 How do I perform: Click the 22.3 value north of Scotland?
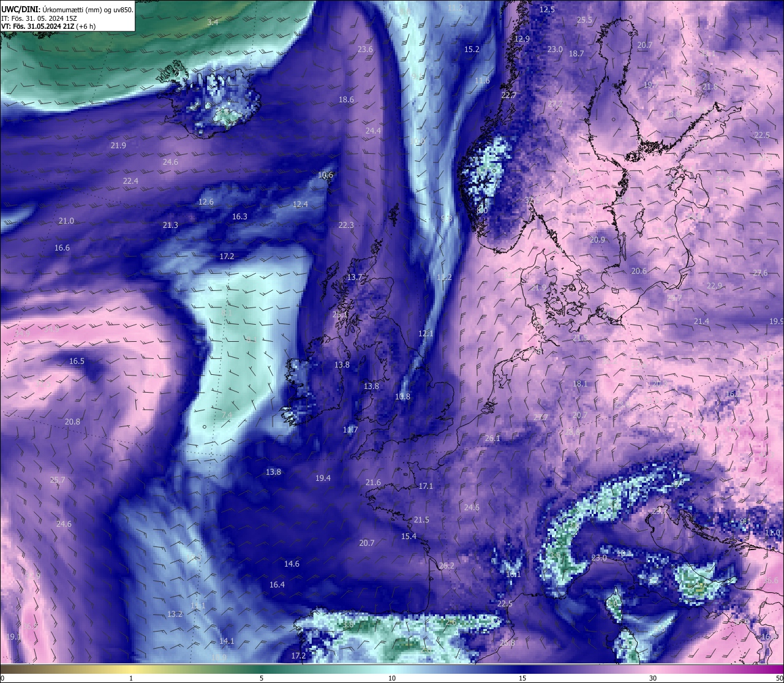(346, 225)
